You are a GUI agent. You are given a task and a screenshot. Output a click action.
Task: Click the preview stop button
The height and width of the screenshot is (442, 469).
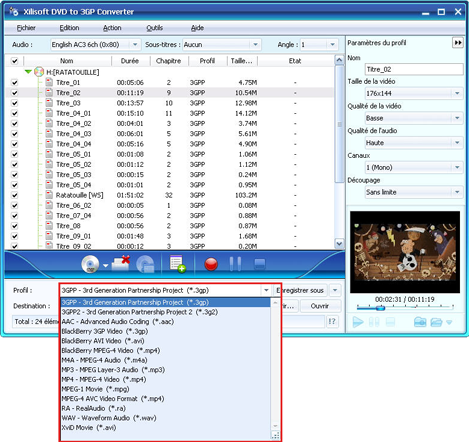[390, 322]
